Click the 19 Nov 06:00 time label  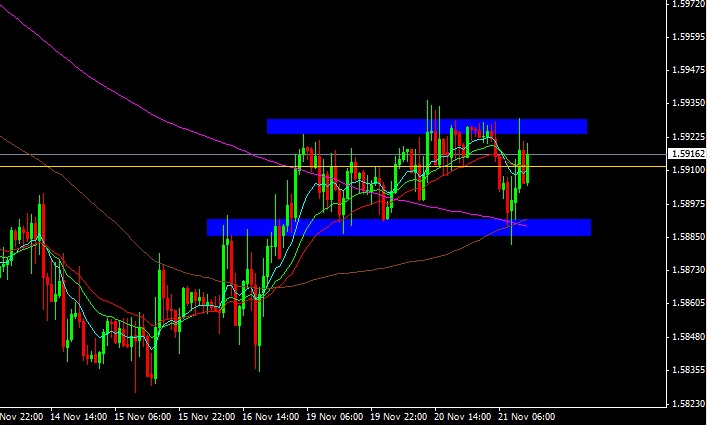[x=335, y=416]
